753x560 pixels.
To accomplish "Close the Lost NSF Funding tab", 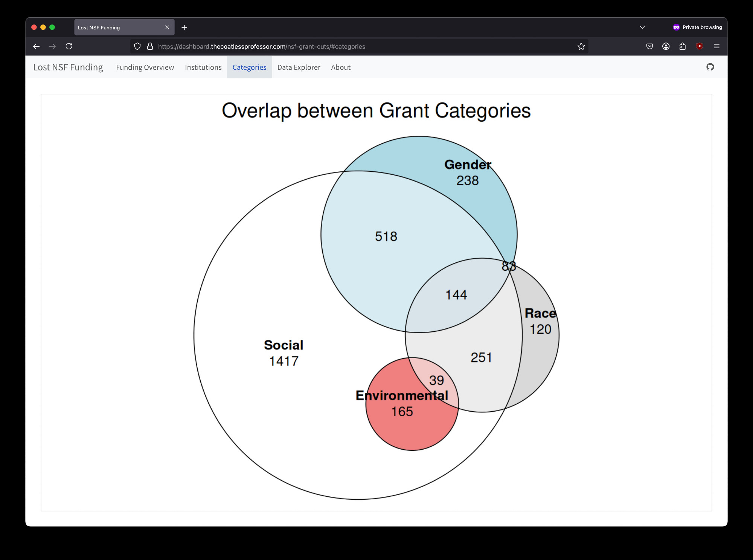I will point(167,27).
